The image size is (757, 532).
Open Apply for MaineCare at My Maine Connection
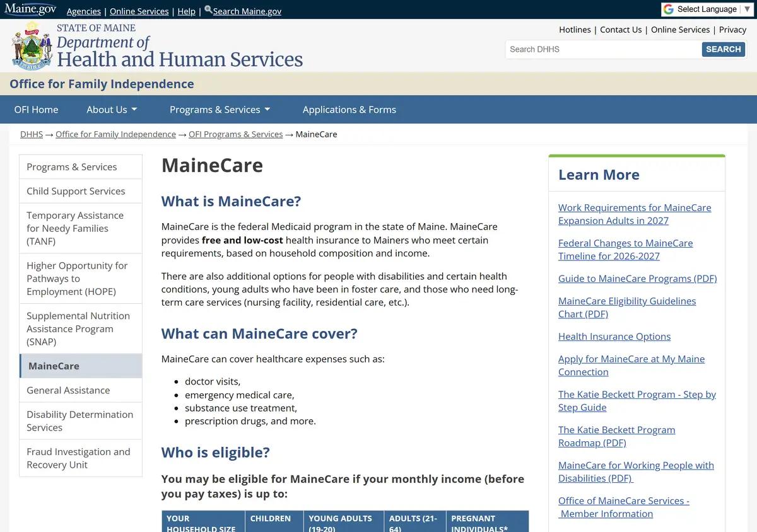point(631,366)
